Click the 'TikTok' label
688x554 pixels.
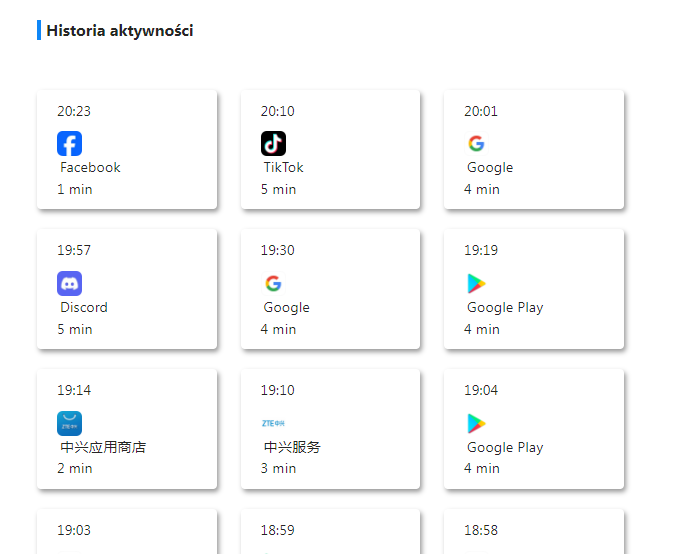[283, 168]
